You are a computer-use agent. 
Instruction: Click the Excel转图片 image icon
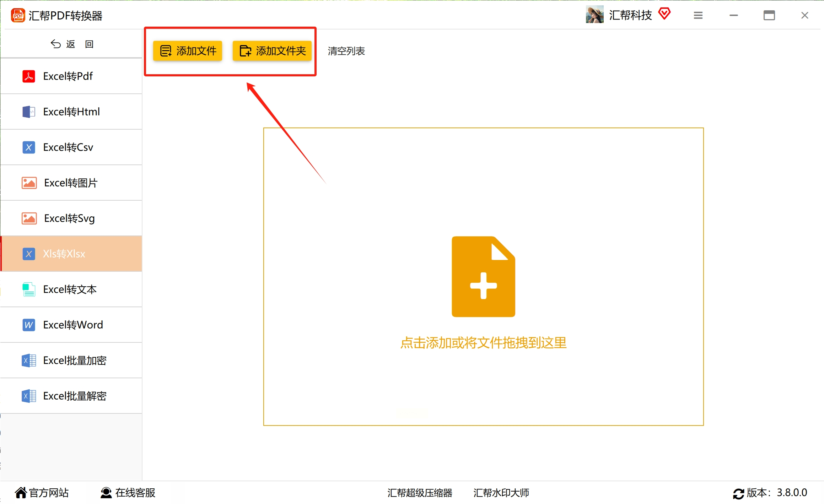click(x=29, y=183)
